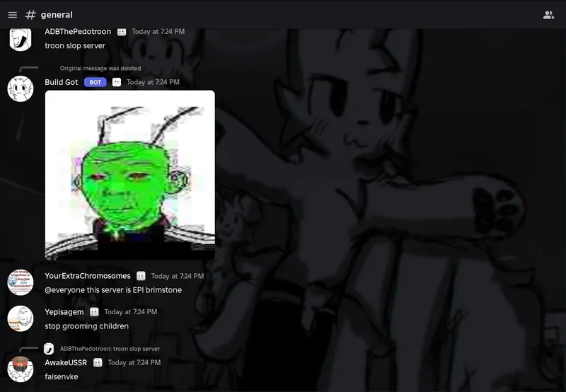Click the YourExtraChromosomes avatar
This screenshot has width=566, height=392.
tap(21, 282)
